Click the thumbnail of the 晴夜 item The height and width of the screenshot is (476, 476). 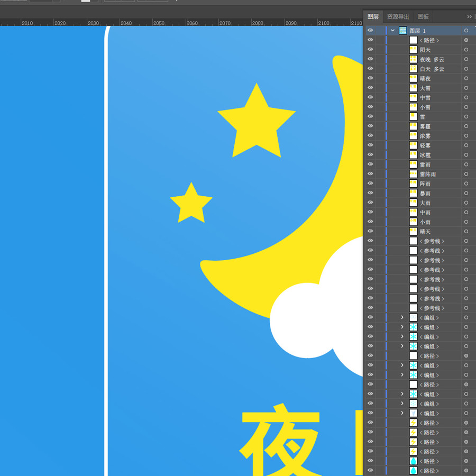(413, 78)
